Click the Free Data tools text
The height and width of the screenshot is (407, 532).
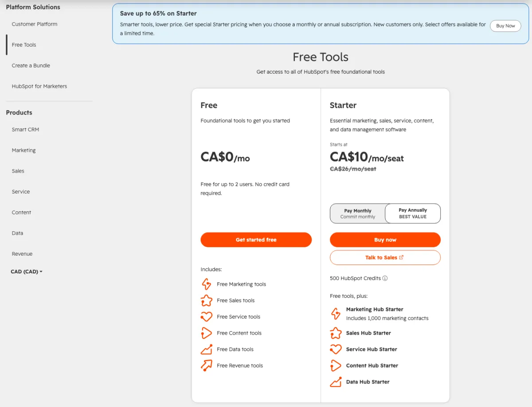235,349
